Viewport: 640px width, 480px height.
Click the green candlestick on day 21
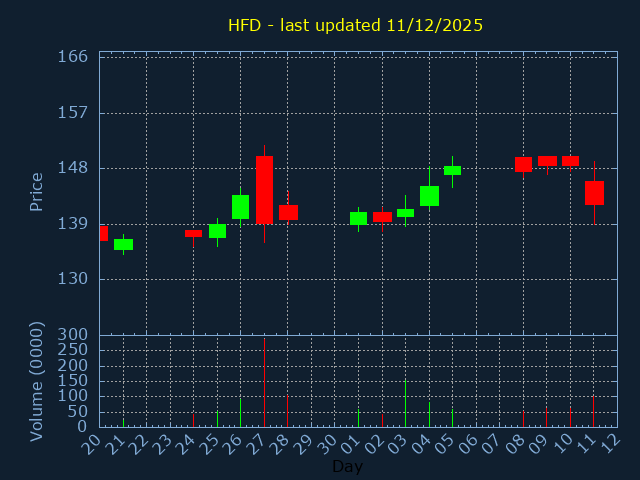[123, 244]
